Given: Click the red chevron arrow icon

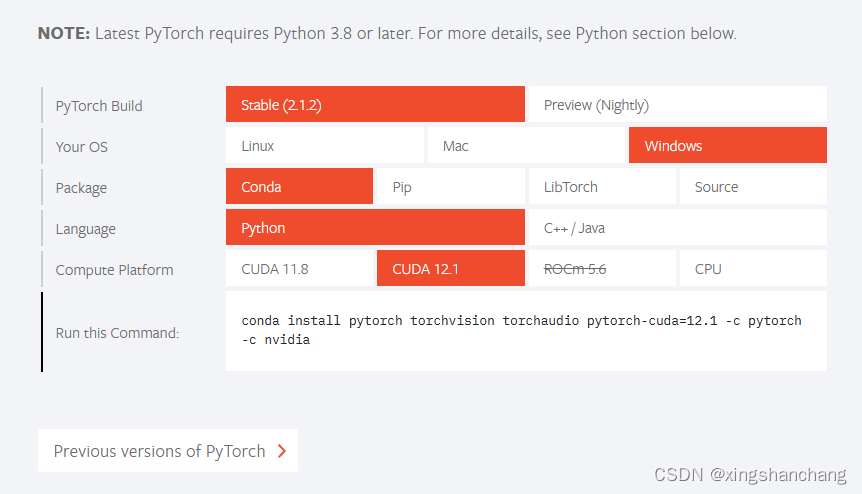Looking at the screenshot, I should [282, 451].
